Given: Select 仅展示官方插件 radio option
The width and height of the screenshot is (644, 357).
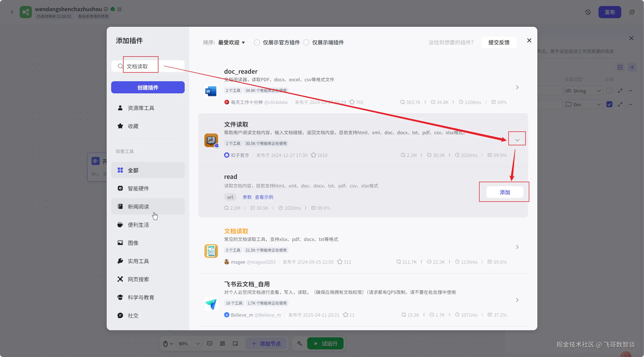Looking at the screenshot, I should [x=257, y=42].
